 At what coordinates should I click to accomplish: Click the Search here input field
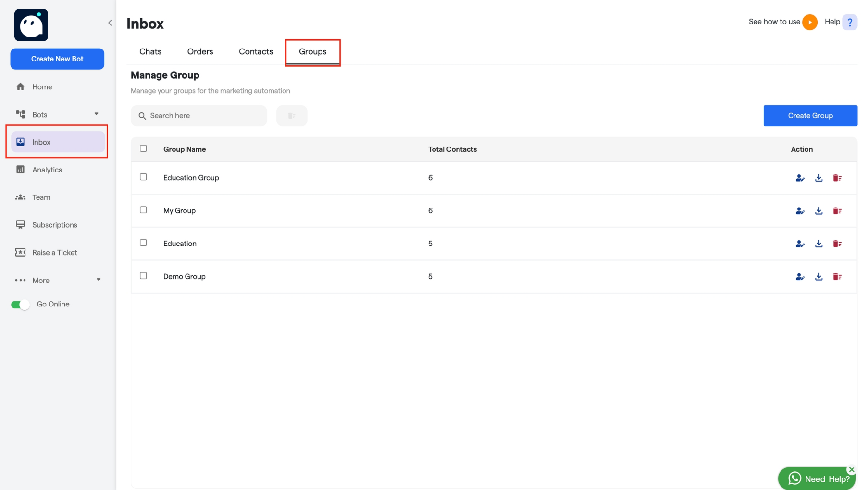tap(199, 116)
